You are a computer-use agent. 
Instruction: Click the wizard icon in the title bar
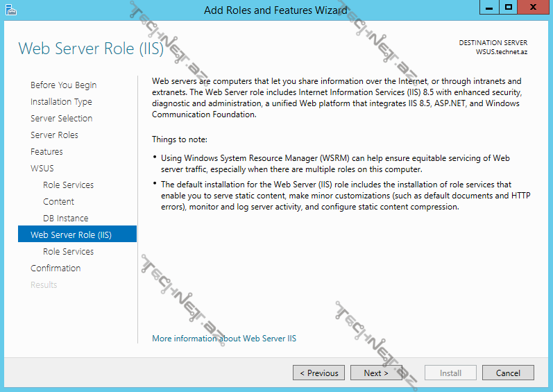point(10,10)
